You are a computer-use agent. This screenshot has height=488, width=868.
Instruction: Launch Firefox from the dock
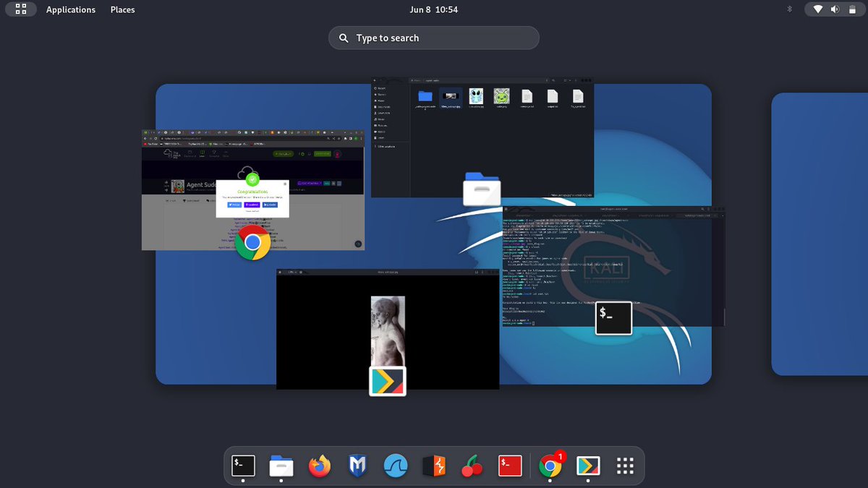pos(320,466)
